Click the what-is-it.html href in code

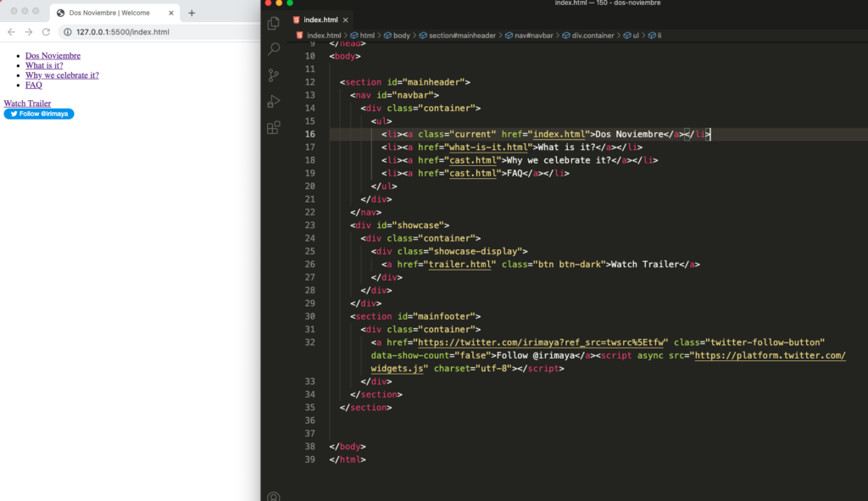pyautogui.click(x=488, y=148)
